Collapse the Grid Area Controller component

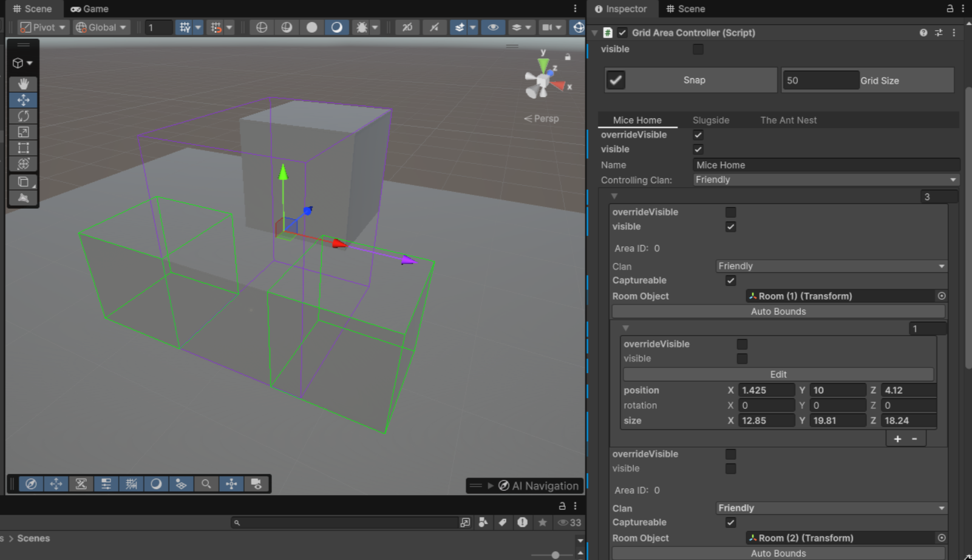(x=595, y=33)
